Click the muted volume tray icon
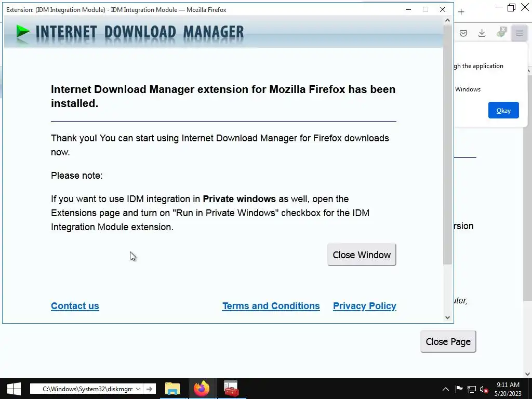Image resolution: width=532 pixels, height=399 pixels. tap(484, 389)
